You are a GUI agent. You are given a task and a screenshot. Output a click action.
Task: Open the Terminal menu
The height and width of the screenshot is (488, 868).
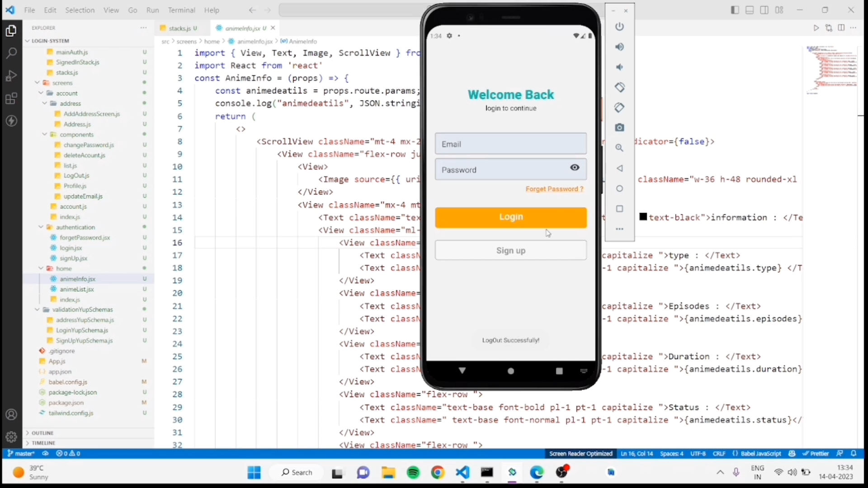click(181, 10)
